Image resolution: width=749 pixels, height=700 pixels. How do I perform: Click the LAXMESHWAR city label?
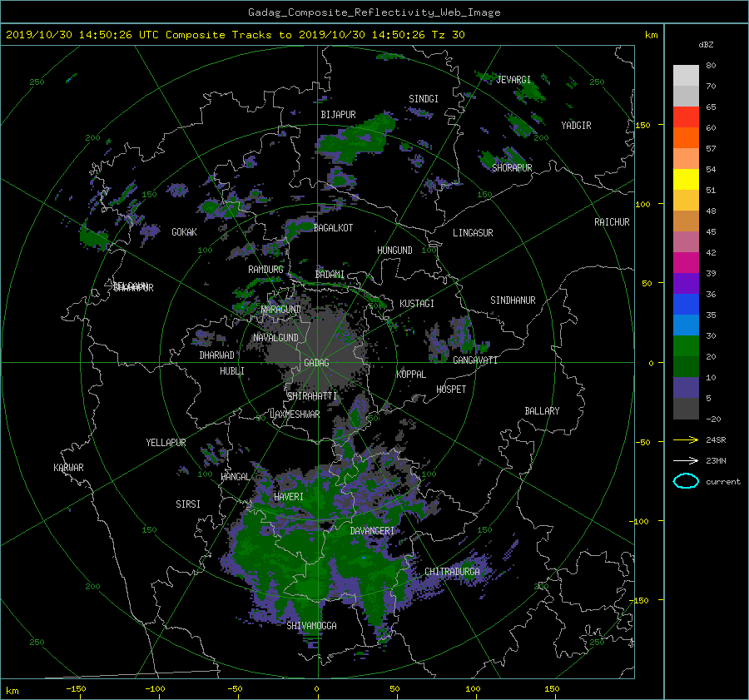click(x=295, y=415)
